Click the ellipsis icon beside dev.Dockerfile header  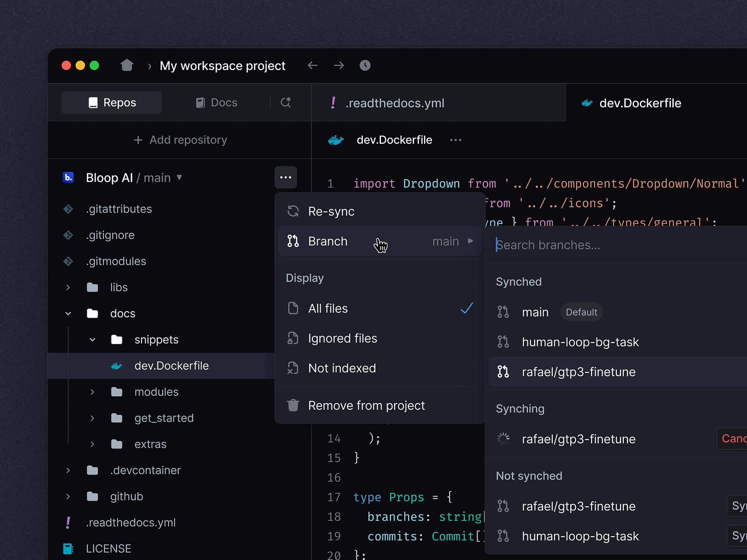coord(455,140)
